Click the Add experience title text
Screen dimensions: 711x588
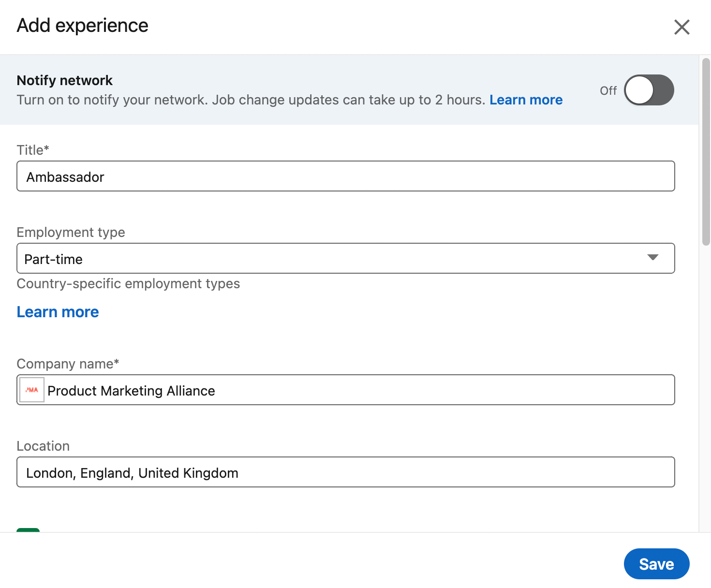coord(82,26)
